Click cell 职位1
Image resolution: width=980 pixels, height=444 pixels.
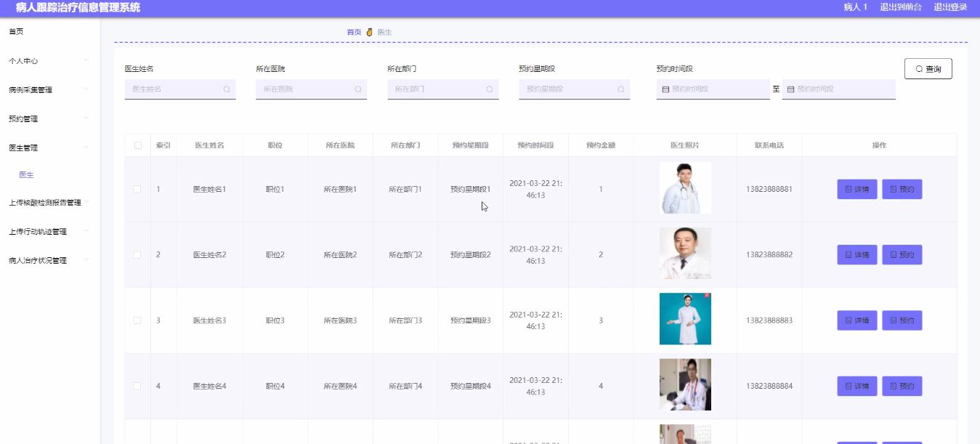(275, 190)
